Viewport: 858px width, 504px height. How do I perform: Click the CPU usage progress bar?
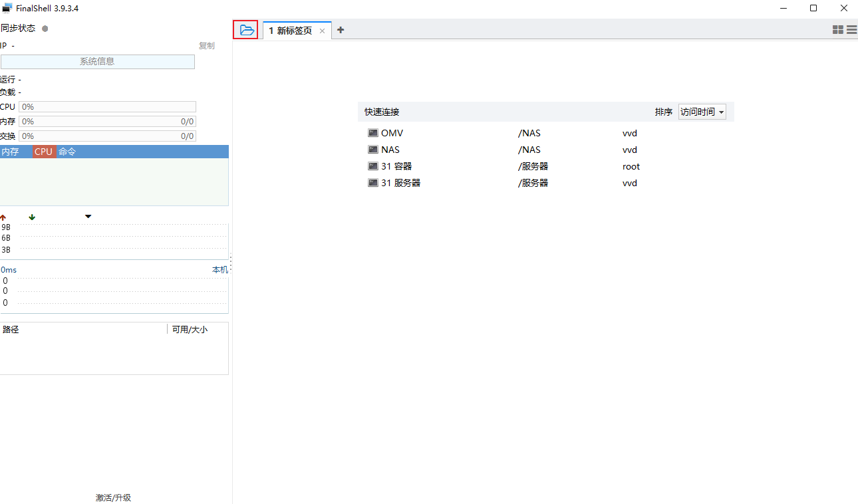pyautogui.click(x=107, y=106)
